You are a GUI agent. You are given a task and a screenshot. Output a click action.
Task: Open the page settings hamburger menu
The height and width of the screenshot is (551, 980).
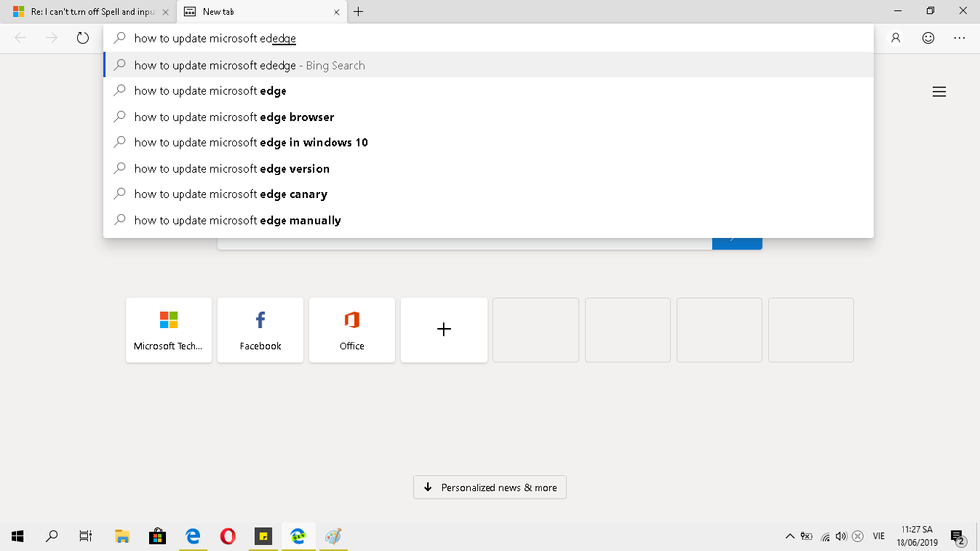coord(939,92)
